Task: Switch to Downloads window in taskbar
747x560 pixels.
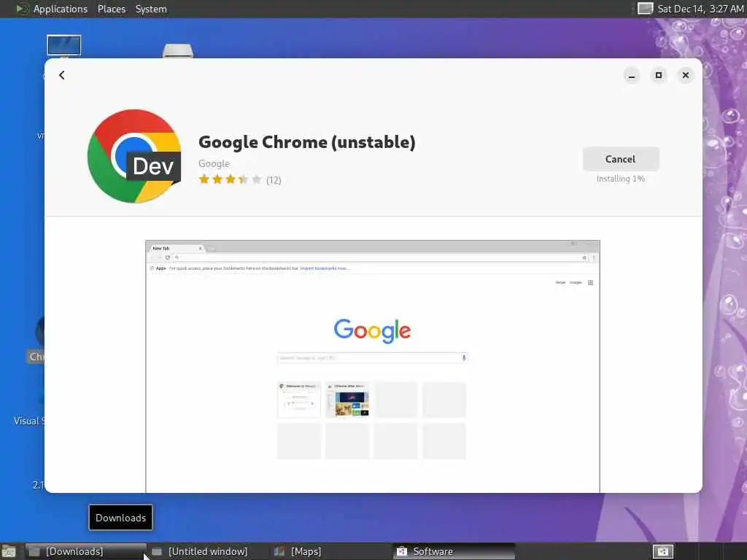Action: tap(86, 551)
